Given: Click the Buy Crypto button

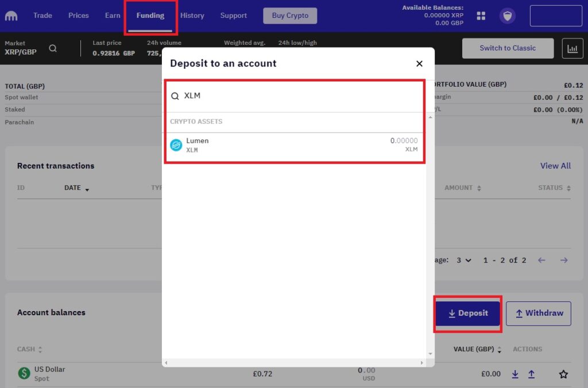Looking at the screenshot, I should point(290,15).
